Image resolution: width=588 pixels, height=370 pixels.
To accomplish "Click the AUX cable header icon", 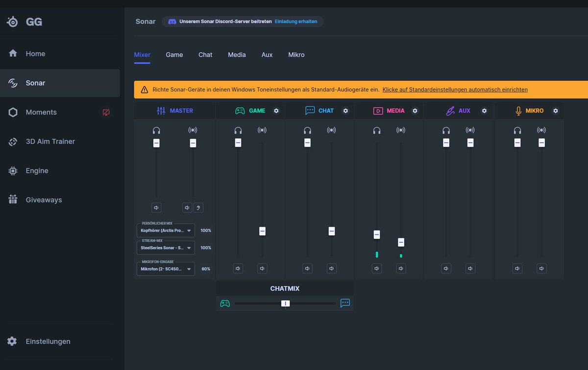I will [x=450, y=111].
